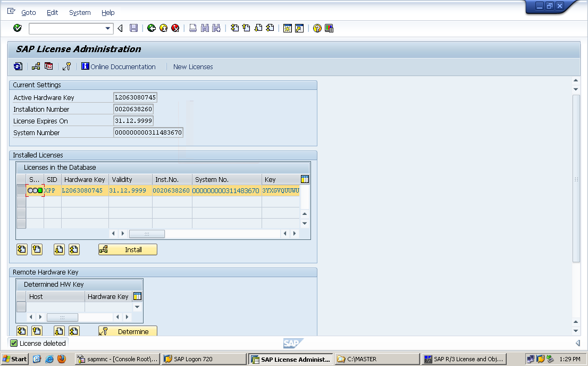Click the Save diskette icon
Screen dimensions: 588x366
point(133,28)
